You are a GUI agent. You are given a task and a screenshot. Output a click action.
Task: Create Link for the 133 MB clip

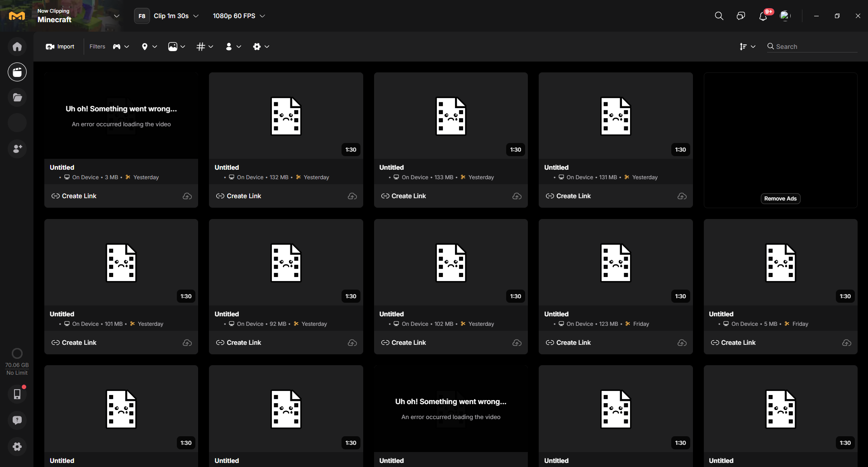[x=403, y=196]
